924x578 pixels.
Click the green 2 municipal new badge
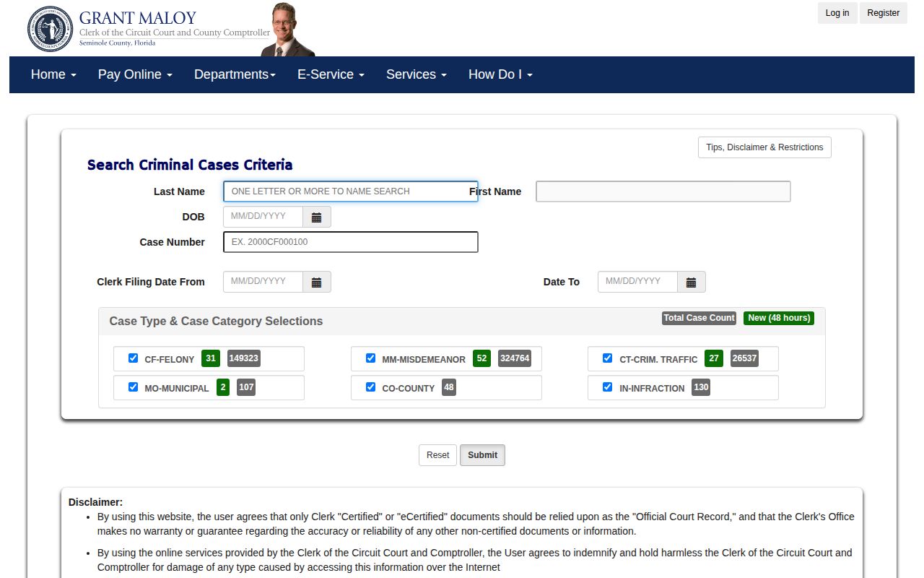[x=223, y=387]
